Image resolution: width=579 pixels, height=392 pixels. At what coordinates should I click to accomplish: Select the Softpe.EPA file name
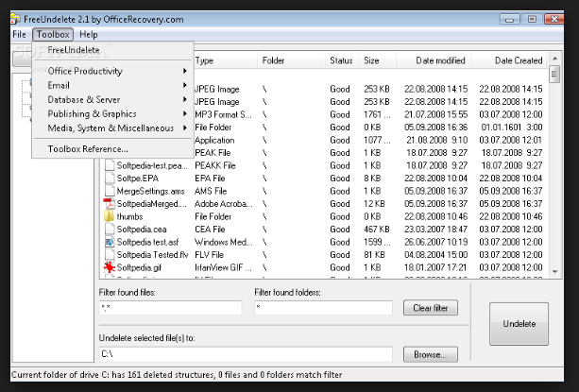[138, 179]
